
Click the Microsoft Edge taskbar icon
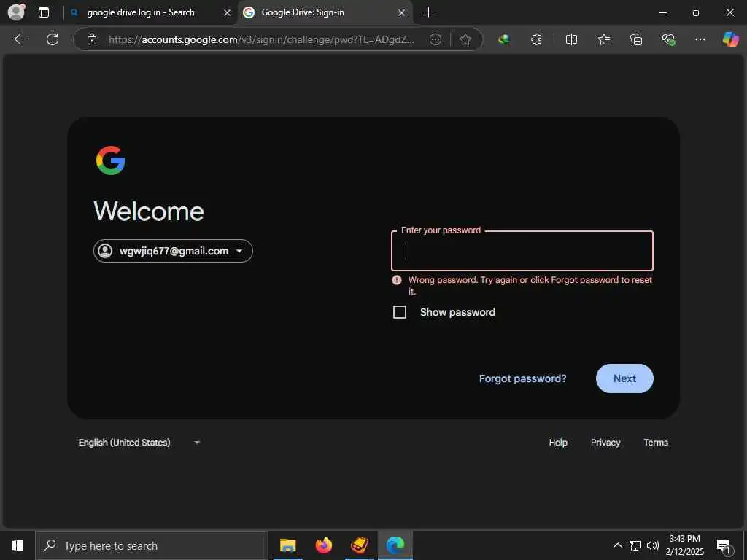click(395, 545)
